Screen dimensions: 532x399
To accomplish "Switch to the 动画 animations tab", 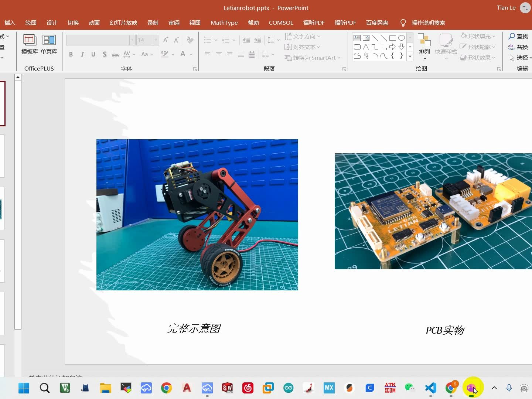I will (x=94, y=23).
